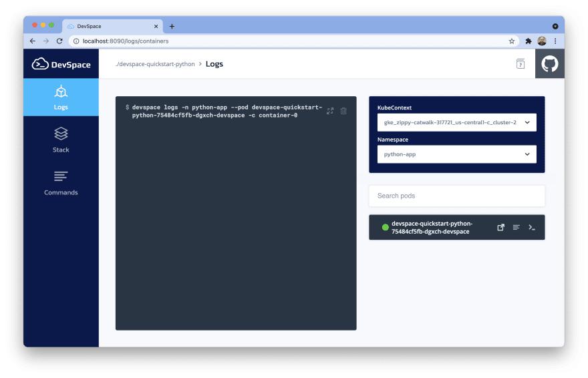Open the Stack section in sidebar
This screenshot has height=378, width=588.
click(61, 140)
